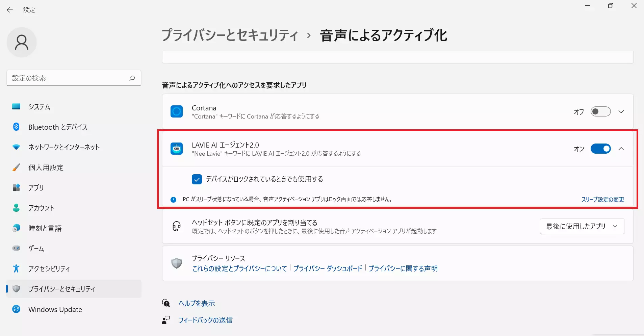
Task: Click the PC がスリープ状態 notice text
Action: coord(287,199)
